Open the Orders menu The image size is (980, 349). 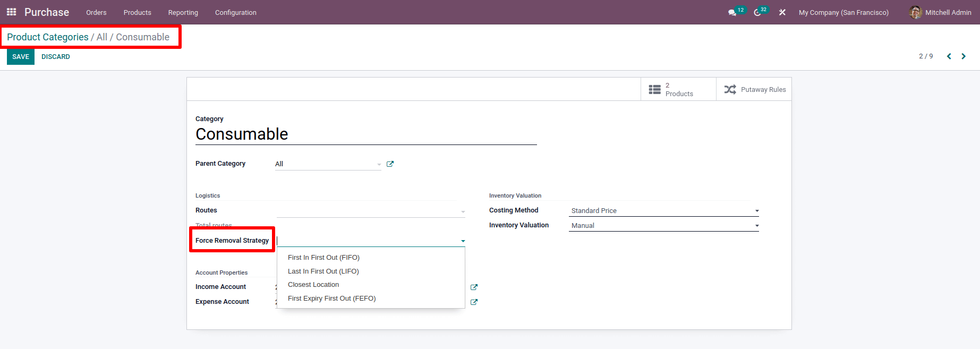pos(96,12)
